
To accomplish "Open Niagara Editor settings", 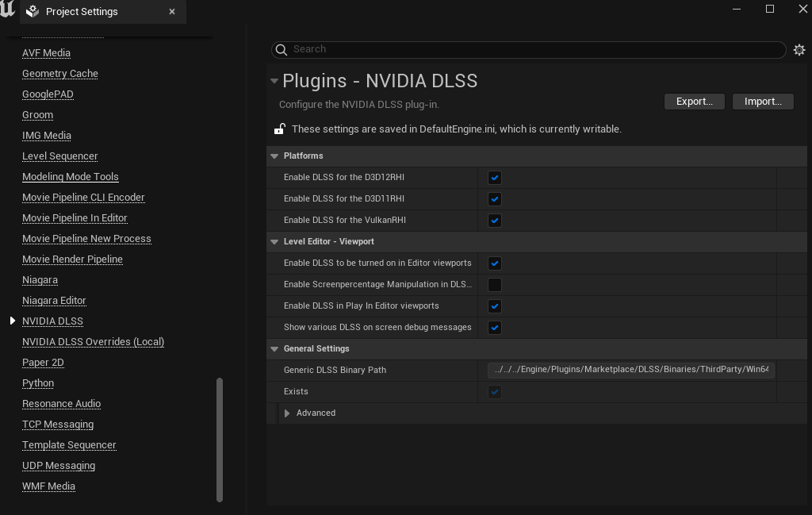I will point(54,301).
